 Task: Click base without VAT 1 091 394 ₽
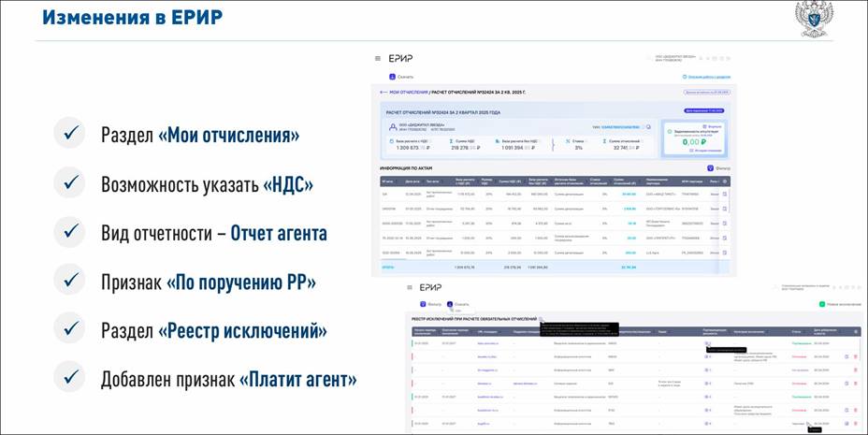pyautogui.click(x=518, y=148)
